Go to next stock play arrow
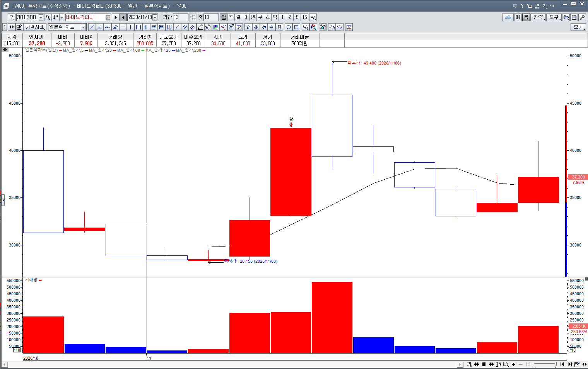The width and height of the screenshot is (588, 369). pyautogui.click(x=115, y=17)
